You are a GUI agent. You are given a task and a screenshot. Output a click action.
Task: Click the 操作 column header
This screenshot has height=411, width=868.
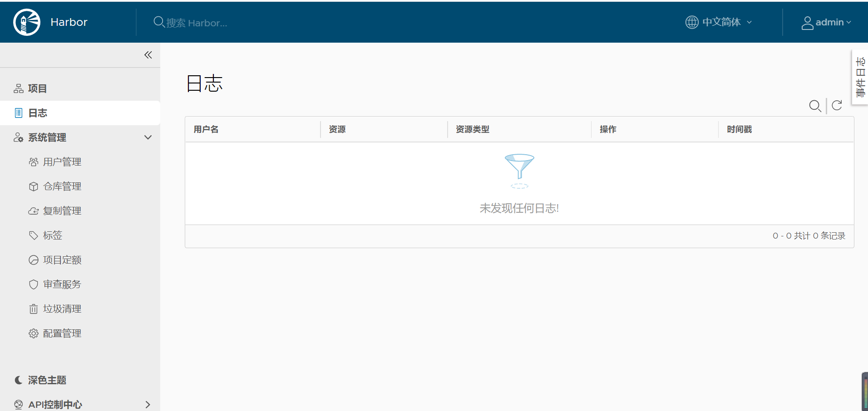coord(608,129)
